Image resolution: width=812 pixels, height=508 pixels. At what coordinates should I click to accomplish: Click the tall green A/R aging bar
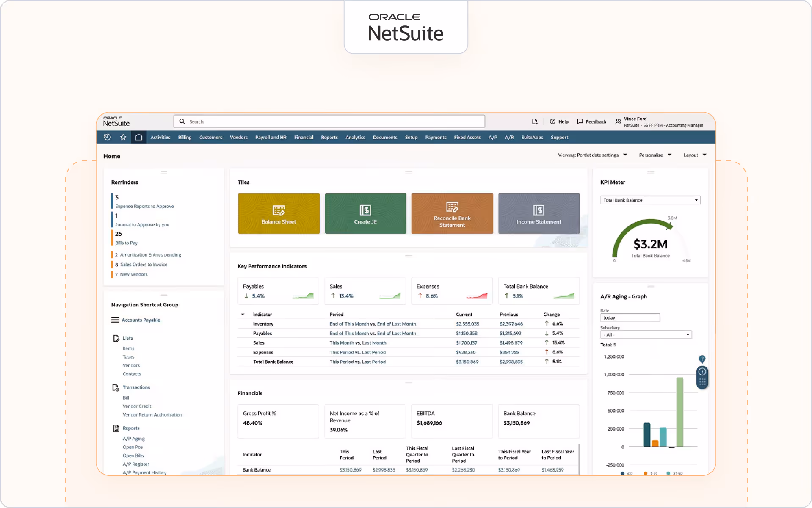pos(679,412)
